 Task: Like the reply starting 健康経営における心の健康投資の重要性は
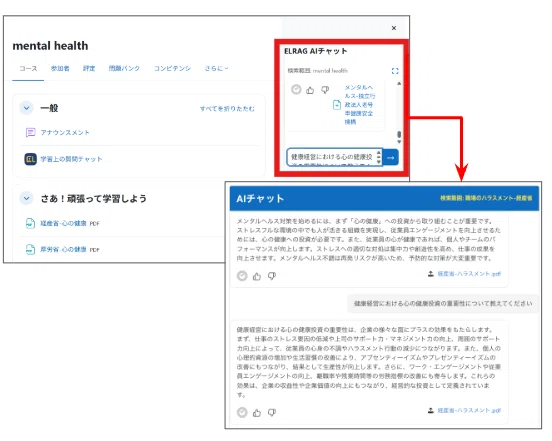257,412
